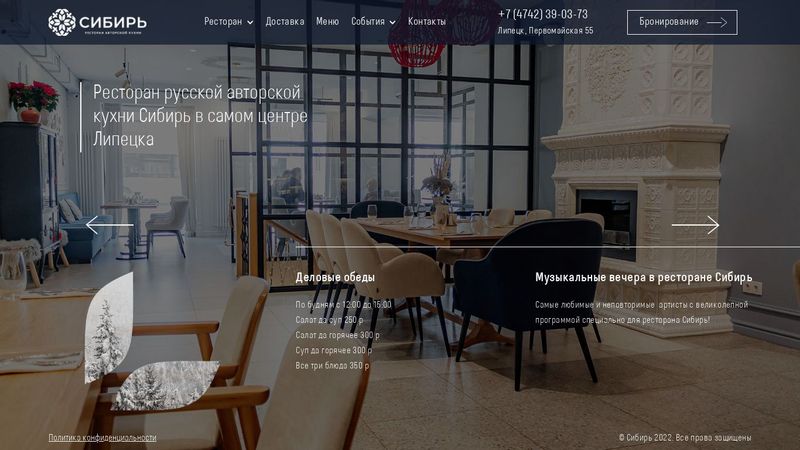The width and height of the screenshot is (800, 450).
Task: Click the Сибирь snowflake logo
Action: [62, 22]
